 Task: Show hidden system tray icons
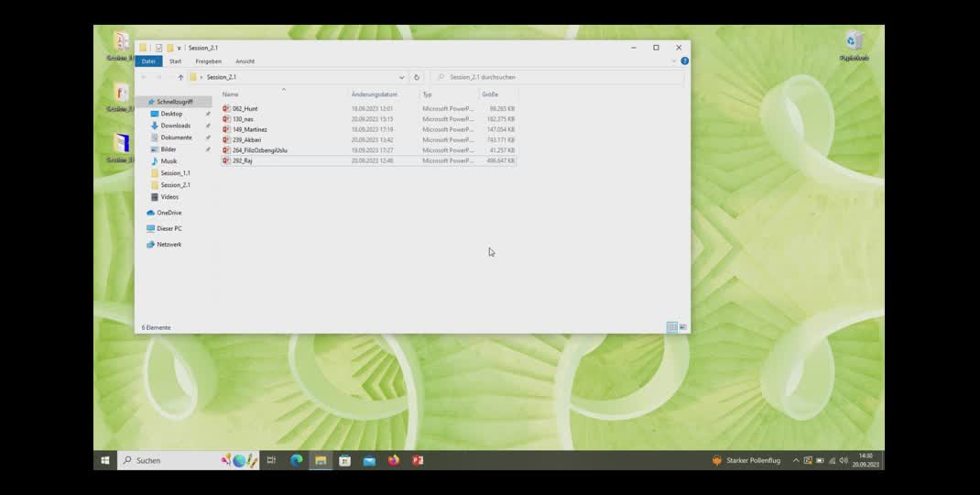click(x=795, y=460)
